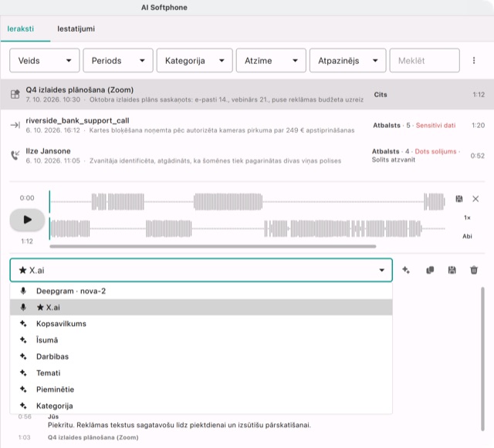Image resolution: width=494 pixels, height=448 pixels.
Task: Open the Periods filter dropdown
Action: 118,60
